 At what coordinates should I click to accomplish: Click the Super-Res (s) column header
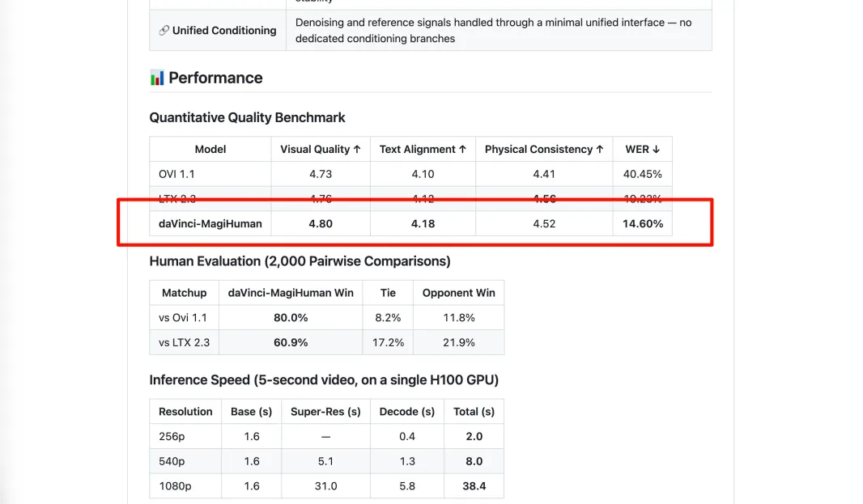pyautogui.click(x=325, y=411)
